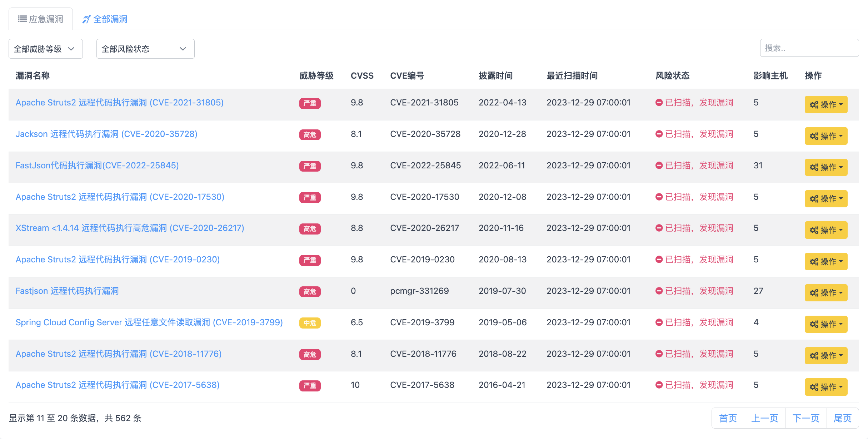Go to 下一页 in pagination
The height and width of the screenshot is (439, 868).
coord(805,418)
